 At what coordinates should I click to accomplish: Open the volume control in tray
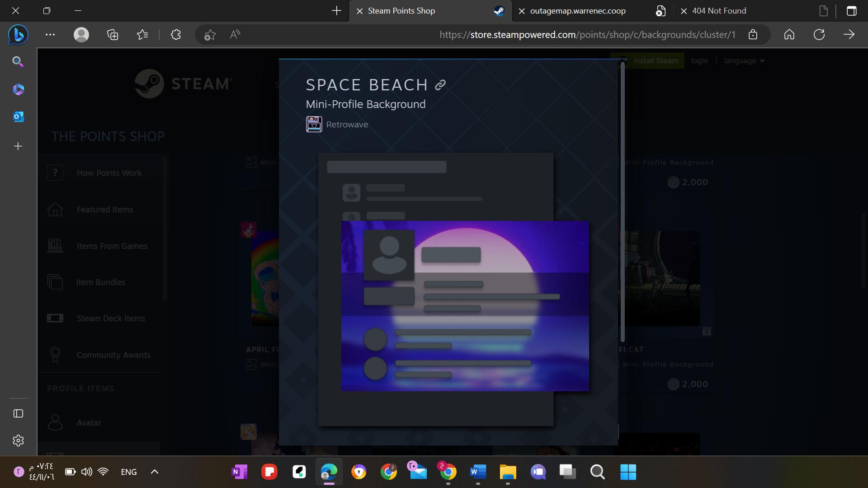[x=86, y=472]
